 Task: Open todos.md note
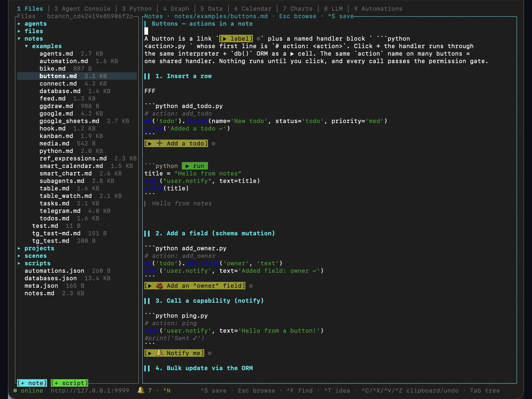click(54, 218)
